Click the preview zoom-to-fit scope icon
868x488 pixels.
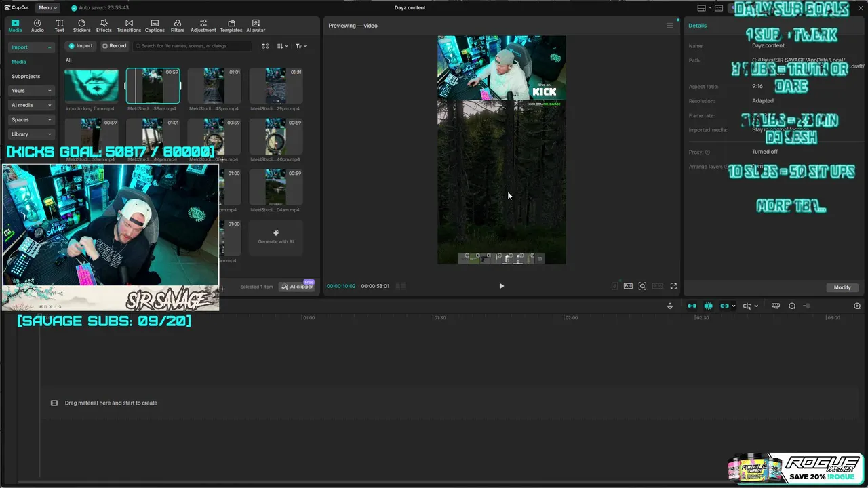click(642, 286)
